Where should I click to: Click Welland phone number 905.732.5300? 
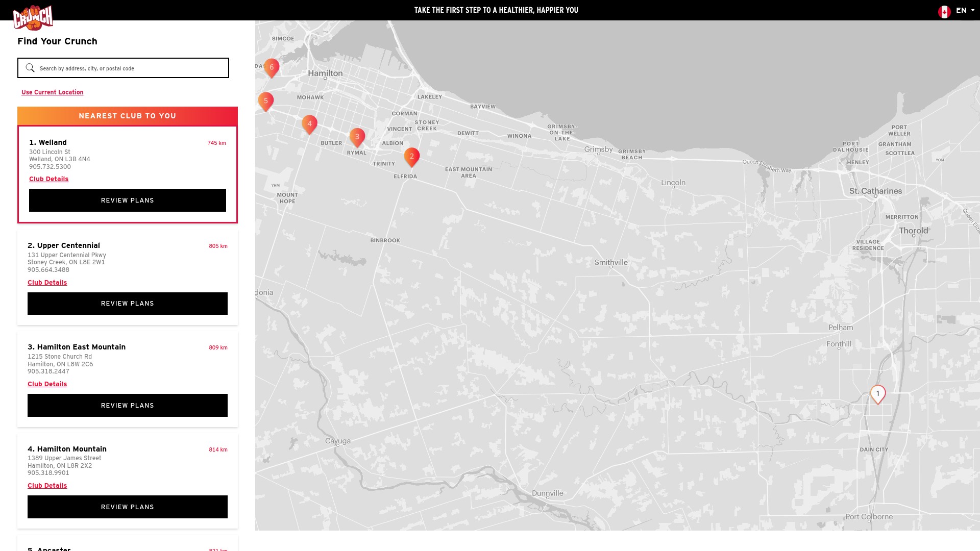50,167
